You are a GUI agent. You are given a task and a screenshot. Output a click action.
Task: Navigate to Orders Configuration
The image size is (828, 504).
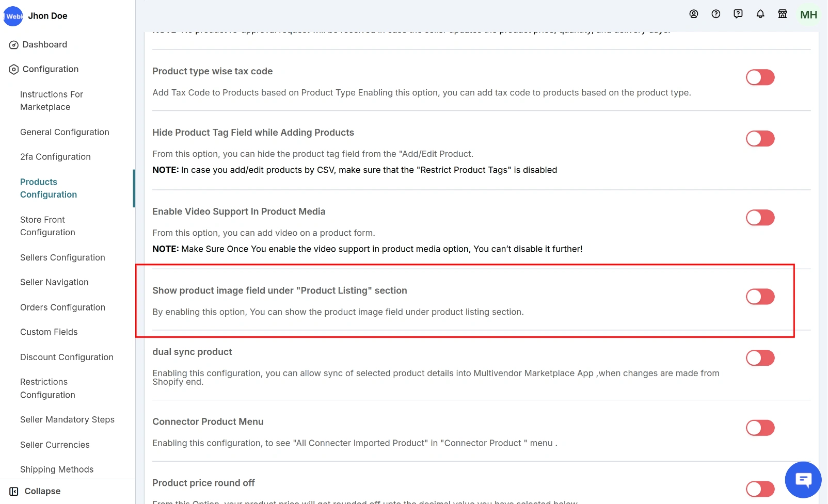pos(62,307)
